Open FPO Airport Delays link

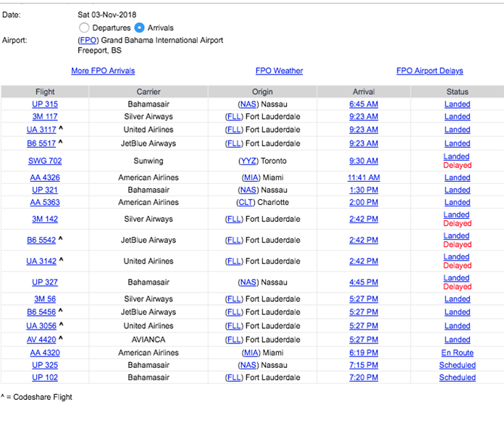[x=429, y=71]
